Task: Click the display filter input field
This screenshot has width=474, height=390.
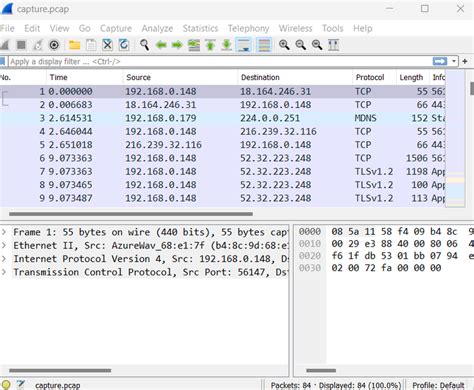Action: coord(220,61)
